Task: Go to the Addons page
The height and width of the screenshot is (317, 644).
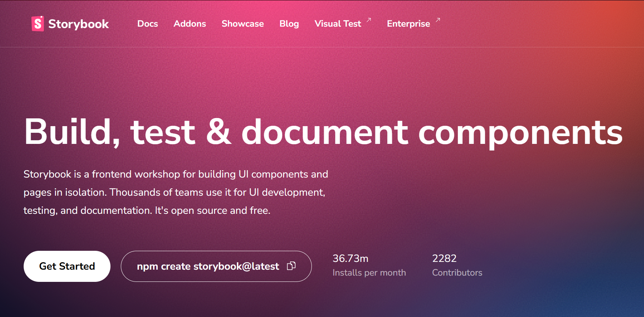Action: pos(190,24)
